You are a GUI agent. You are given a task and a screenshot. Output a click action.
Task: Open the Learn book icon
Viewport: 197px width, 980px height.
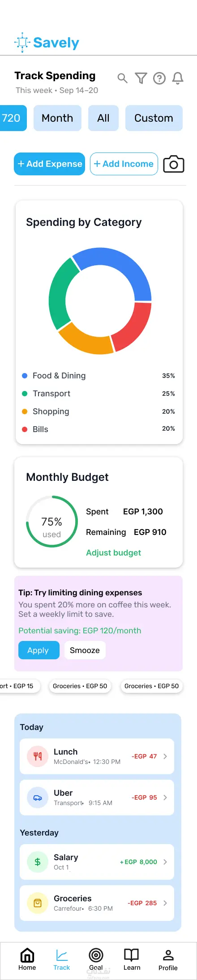(132, 959)
